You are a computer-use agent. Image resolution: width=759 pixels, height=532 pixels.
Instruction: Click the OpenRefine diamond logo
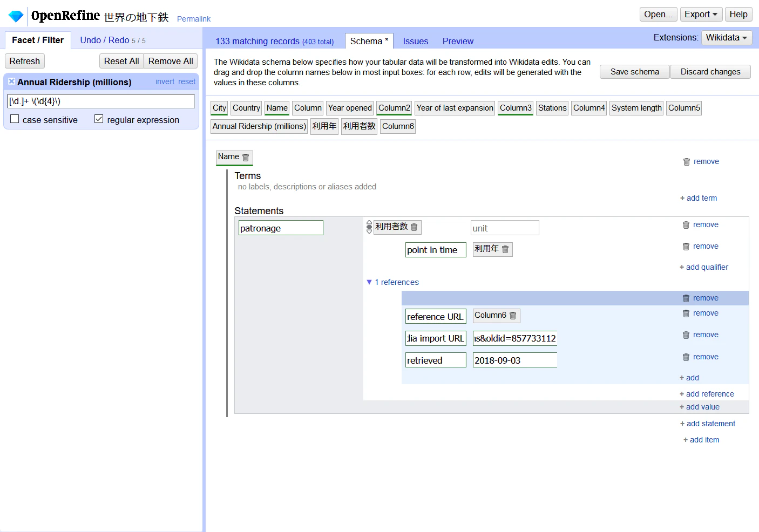16,16
